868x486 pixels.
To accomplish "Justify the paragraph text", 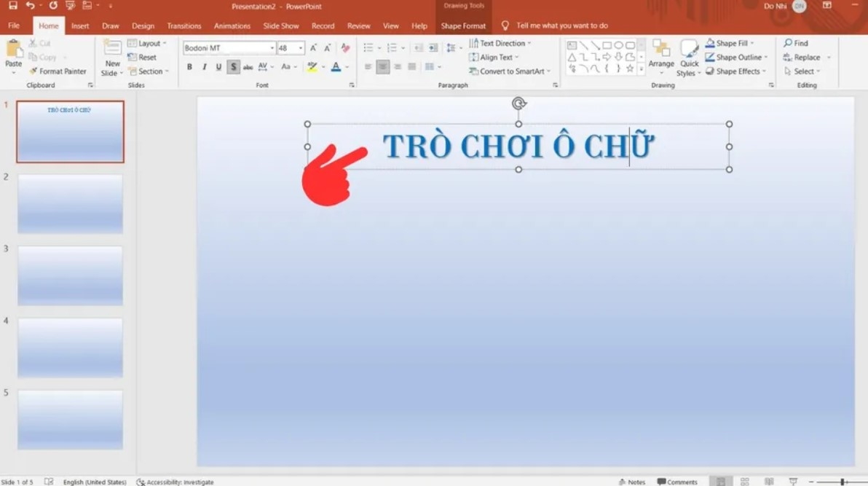I will [x=412, y=67].
